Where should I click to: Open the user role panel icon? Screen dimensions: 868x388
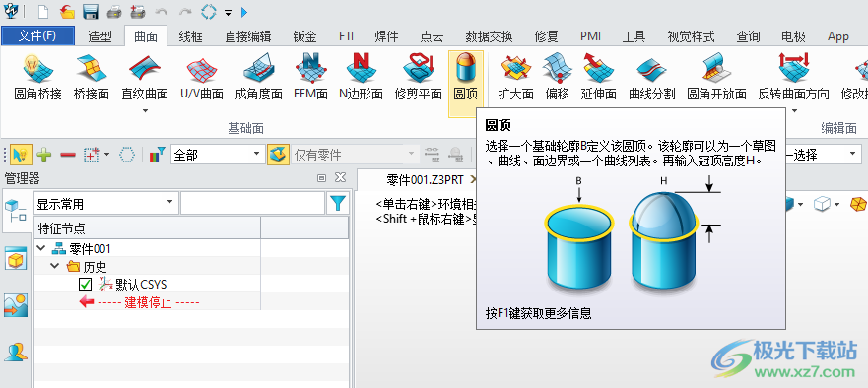(x=16, y=352)
